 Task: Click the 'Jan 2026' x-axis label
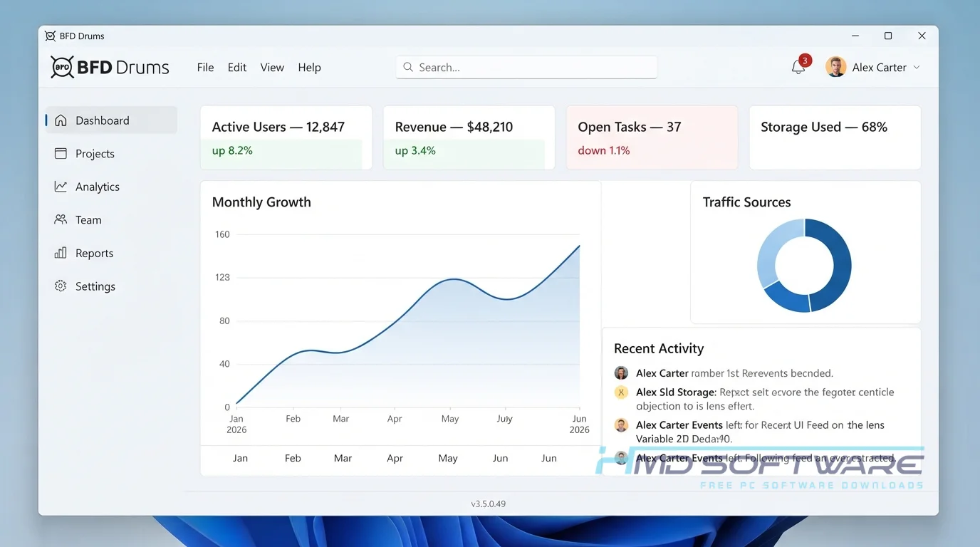[236, 424]
